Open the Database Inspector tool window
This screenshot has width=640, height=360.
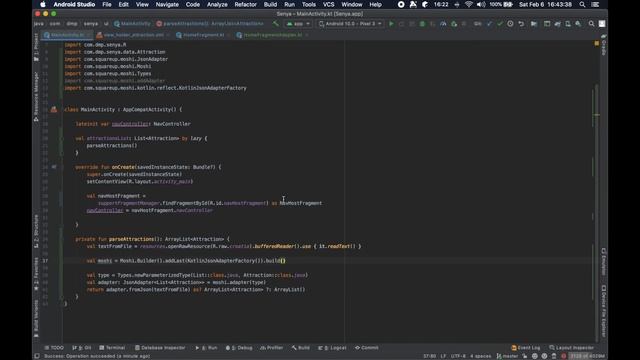pos(160,348)
